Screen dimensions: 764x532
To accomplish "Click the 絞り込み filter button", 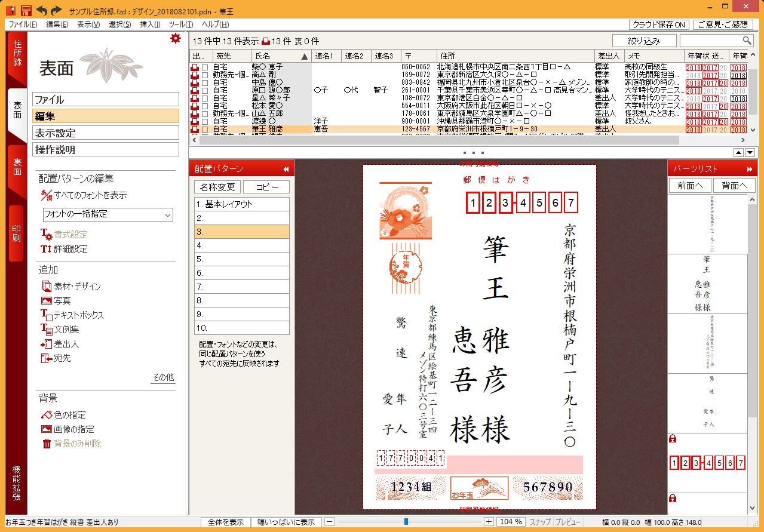I will pyautogui.click(x=645, y=41).
